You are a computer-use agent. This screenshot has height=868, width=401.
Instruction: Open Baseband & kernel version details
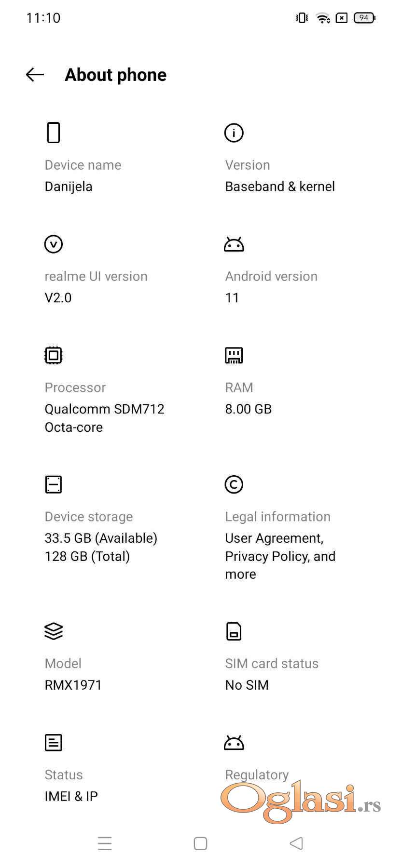pyautogui.click(x=280, y=187)
